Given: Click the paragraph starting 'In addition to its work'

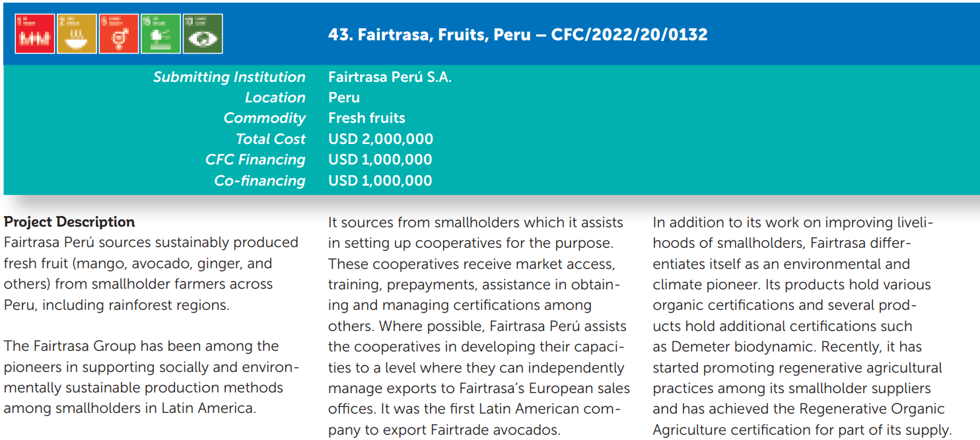Looking at the screenshot, I should point(802,326).
